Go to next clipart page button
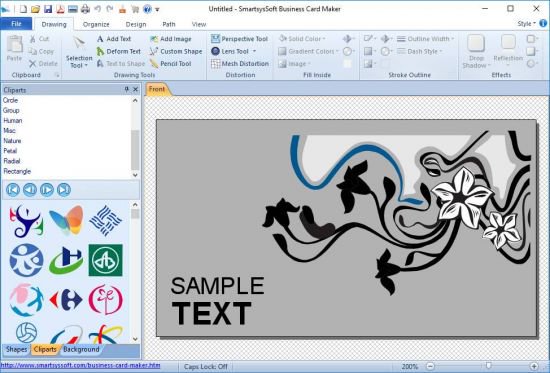This screenshot has height=373, width=550. tap(47, 190)
